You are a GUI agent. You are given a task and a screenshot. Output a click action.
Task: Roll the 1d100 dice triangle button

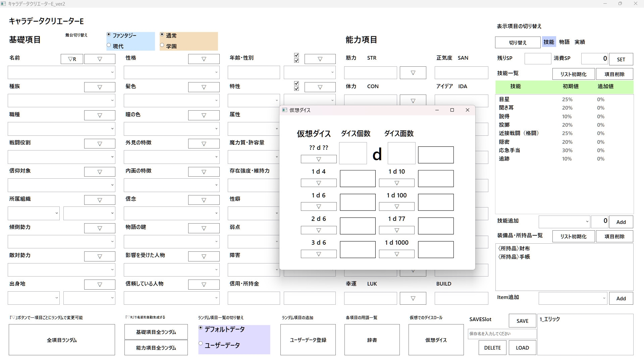(396, 207)
